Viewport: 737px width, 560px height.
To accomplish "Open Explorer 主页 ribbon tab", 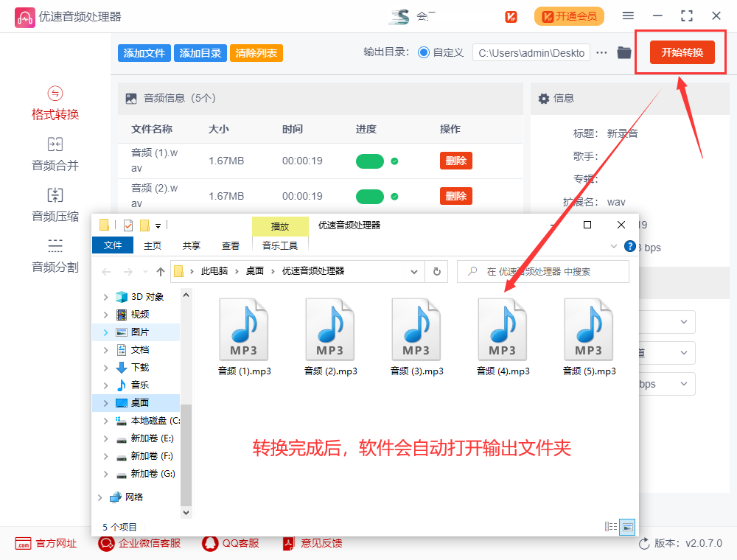I will coord(153,245).
